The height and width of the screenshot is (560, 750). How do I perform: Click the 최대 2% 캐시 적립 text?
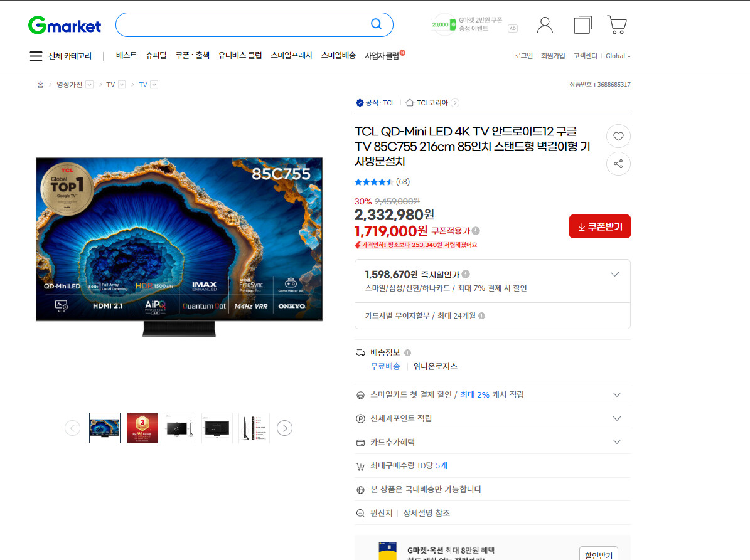point(492,394)
